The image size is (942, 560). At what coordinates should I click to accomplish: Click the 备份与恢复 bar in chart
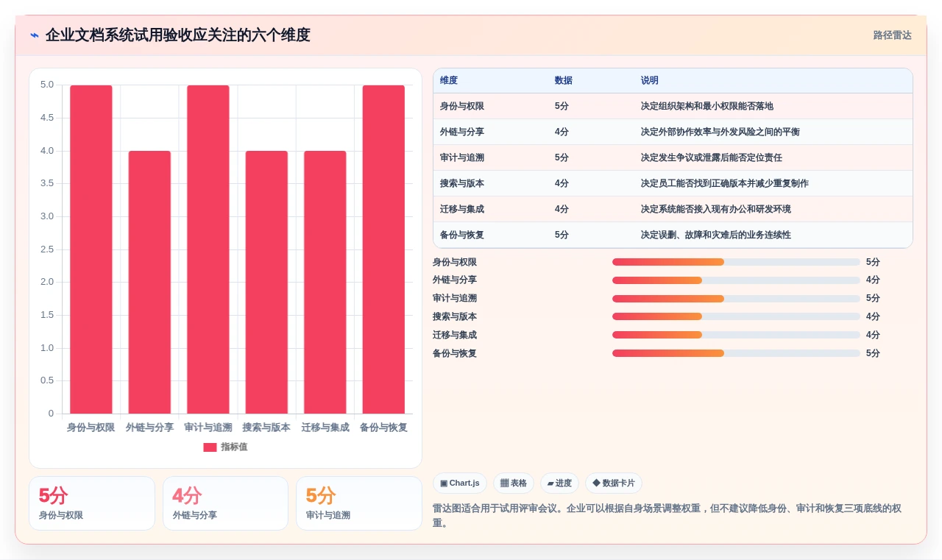pyautogui.click(x=383, y=249)
